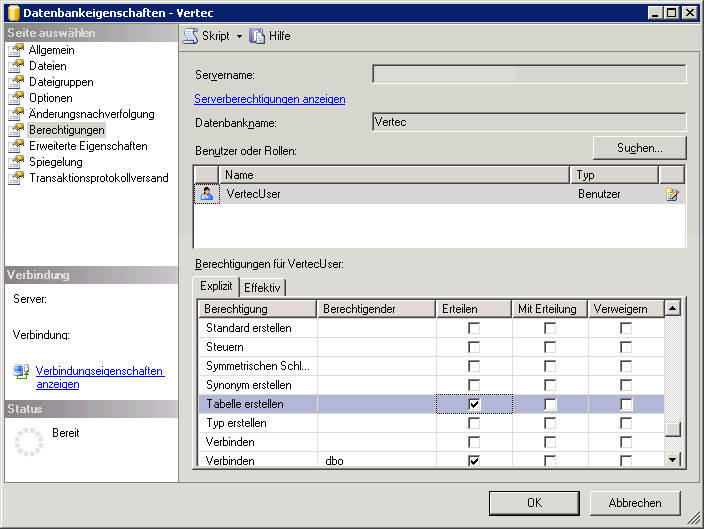The width and height of the screenshot is (704, 529).
Task: Switch to the Effektiv tab
Action: pyautogui.click(x=262, y=287)
